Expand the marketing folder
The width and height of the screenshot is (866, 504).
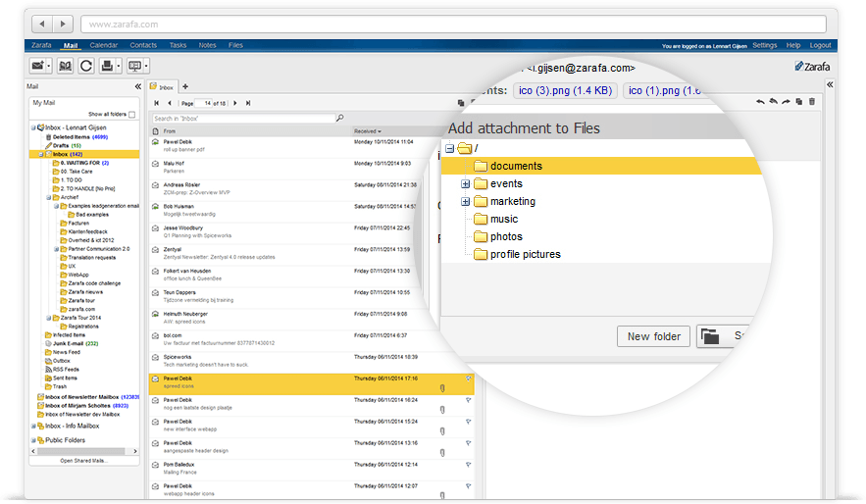coord(466,201)
